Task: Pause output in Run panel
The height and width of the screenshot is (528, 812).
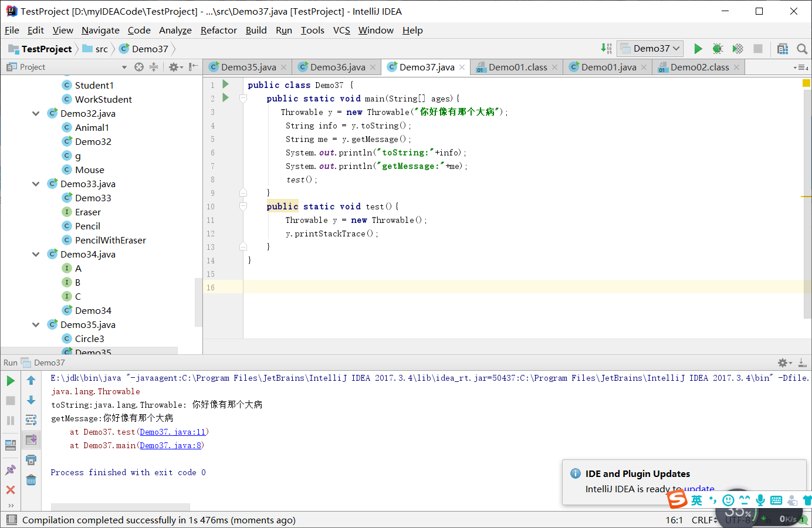Action: [x=11, y=421]
